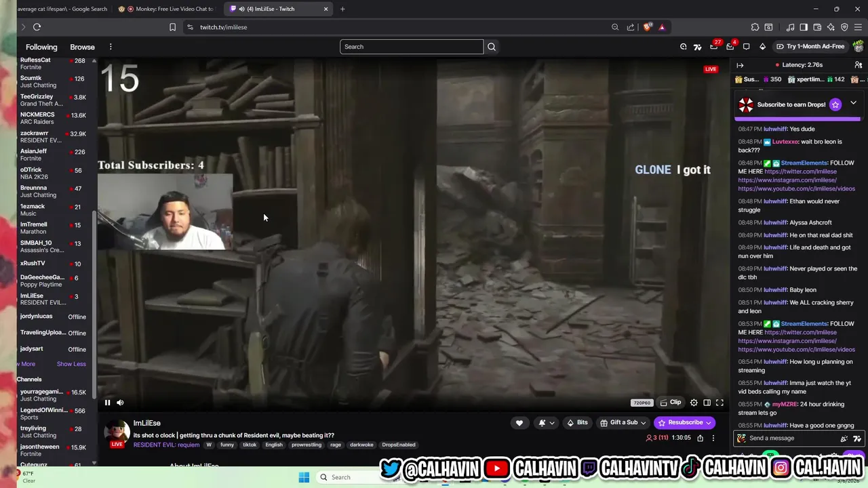Submit search with magnifier button
868x488 pixels.
pyautogui.click(x=492, y=47)
